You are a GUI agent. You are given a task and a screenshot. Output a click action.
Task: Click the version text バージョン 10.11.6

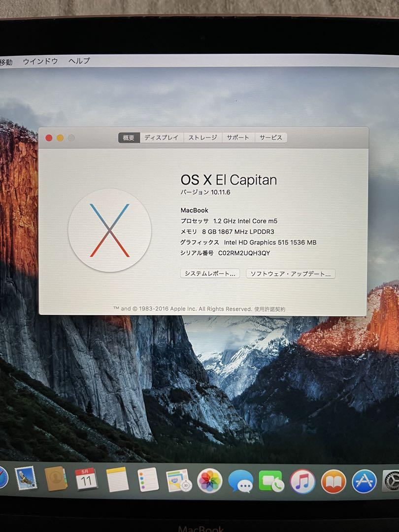click(205, 193)
